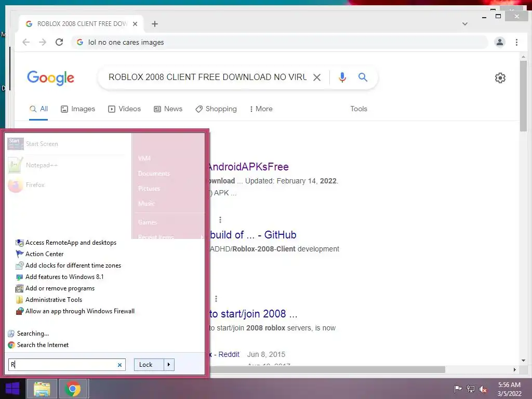Go to the Google logo homepage
This screenshot has height=399, width=532.
50,78
